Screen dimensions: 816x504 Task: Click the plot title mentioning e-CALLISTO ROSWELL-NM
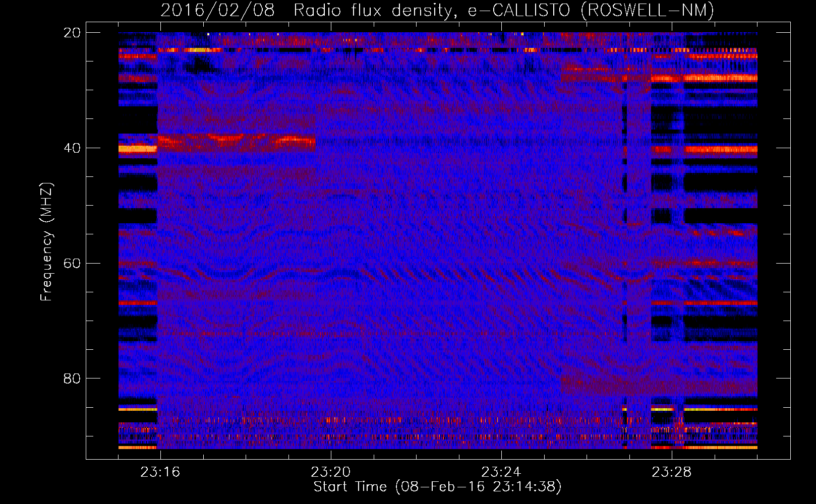(437, 11)
